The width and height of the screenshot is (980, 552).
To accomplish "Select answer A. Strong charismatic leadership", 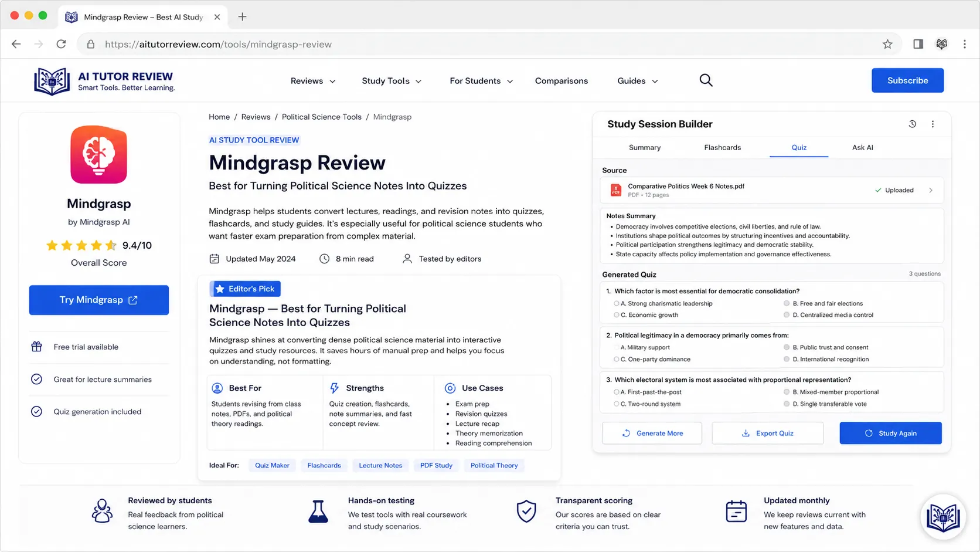I will (663, 303).
